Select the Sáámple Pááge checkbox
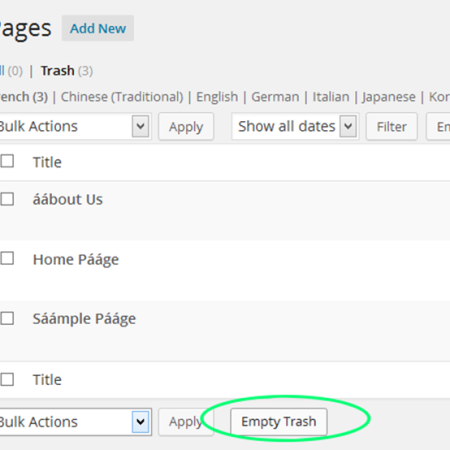 [7, 318]
